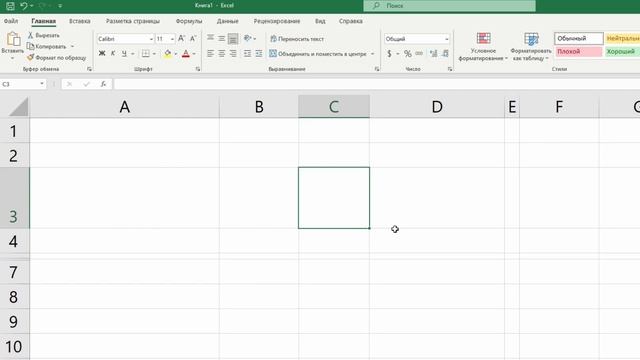Switch to the Рецензирование tab
This screenshot has width=640, height=360.
pyautogui.click(x=277, y=21)
